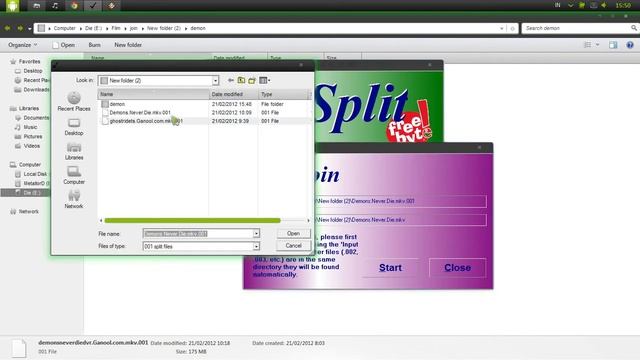Expand the File name dropdown arrow
Image resolution: width=640 pixels, height=360 pixels.
pos(256,233)
